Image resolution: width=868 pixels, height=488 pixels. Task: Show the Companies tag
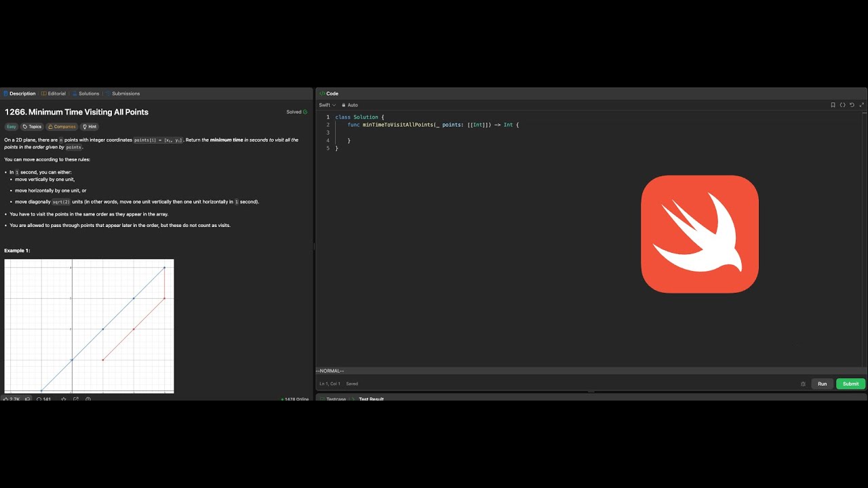(x=62, y=127)
